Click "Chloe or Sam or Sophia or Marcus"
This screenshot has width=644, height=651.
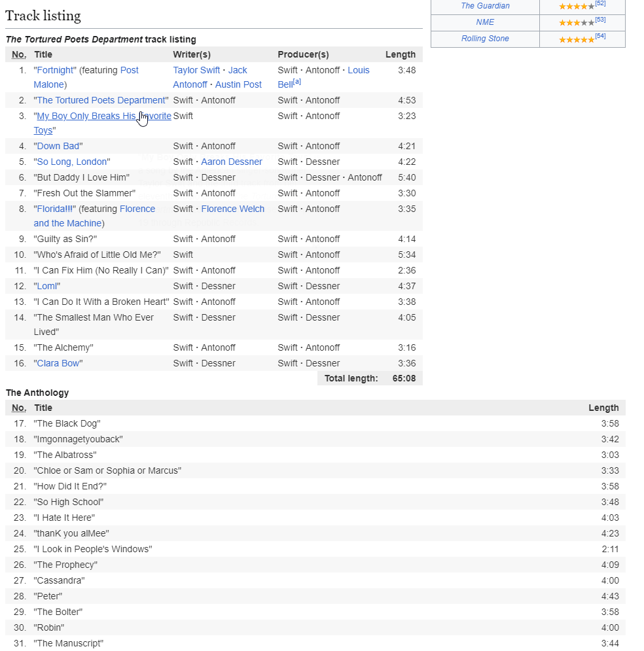(107, 471)
